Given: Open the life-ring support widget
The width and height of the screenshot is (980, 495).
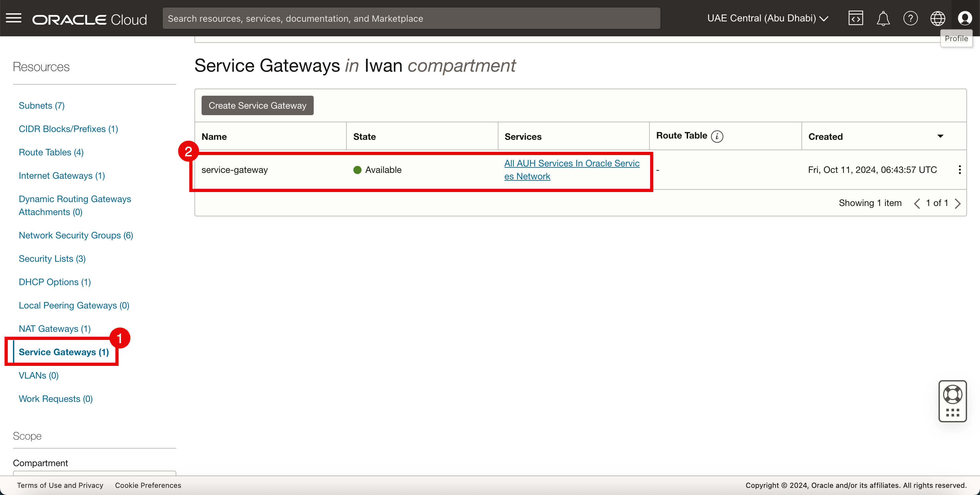Looking at the screenshot, I should 952,394.
